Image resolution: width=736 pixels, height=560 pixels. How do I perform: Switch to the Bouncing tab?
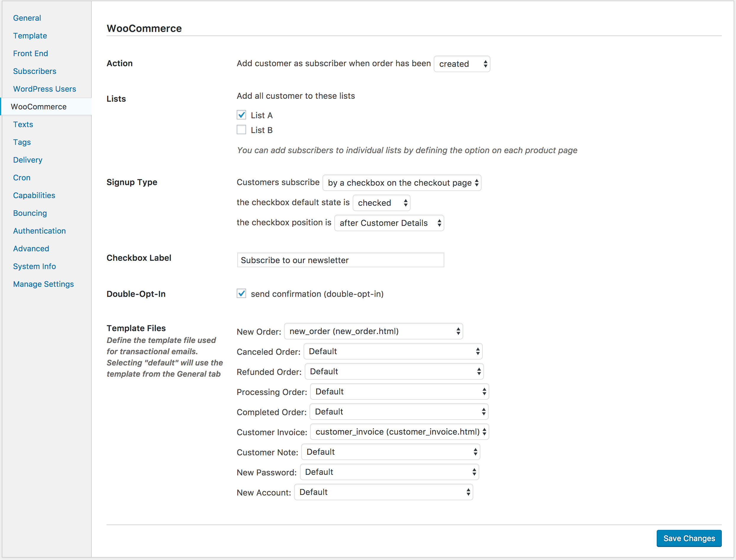pyautogui.click(x=30, y=213)
